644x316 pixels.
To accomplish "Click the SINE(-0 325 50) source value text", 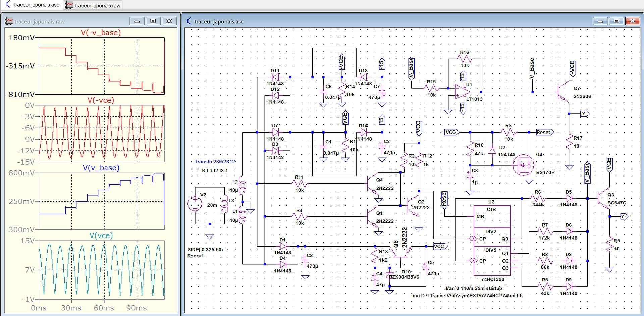I will pos(205,250).
